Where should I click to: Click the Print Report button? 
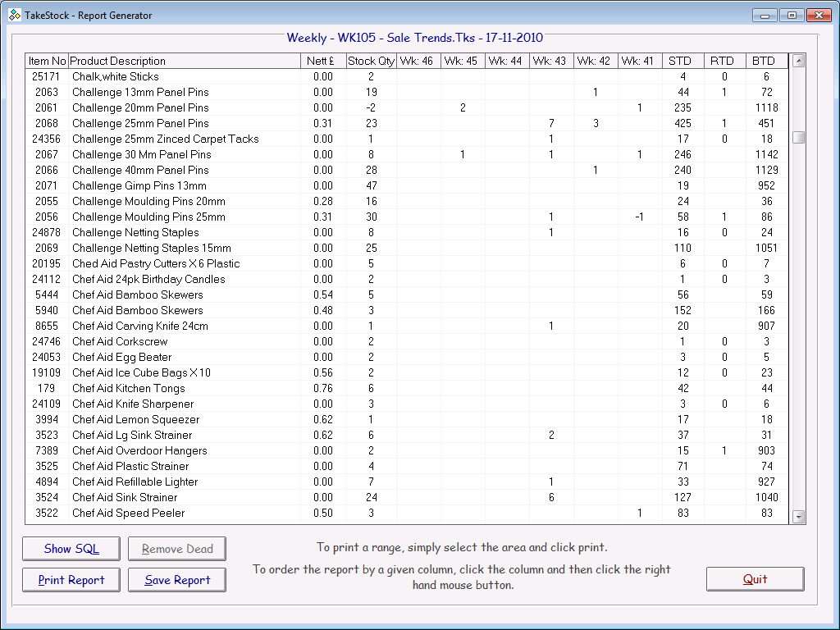tap(71, 580)
